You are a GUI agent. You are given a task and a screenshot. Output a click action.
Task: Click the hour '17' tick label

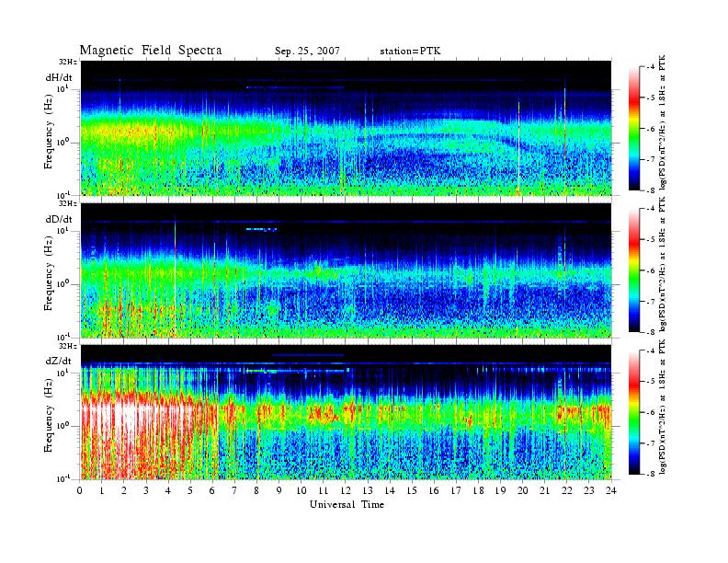456,491
